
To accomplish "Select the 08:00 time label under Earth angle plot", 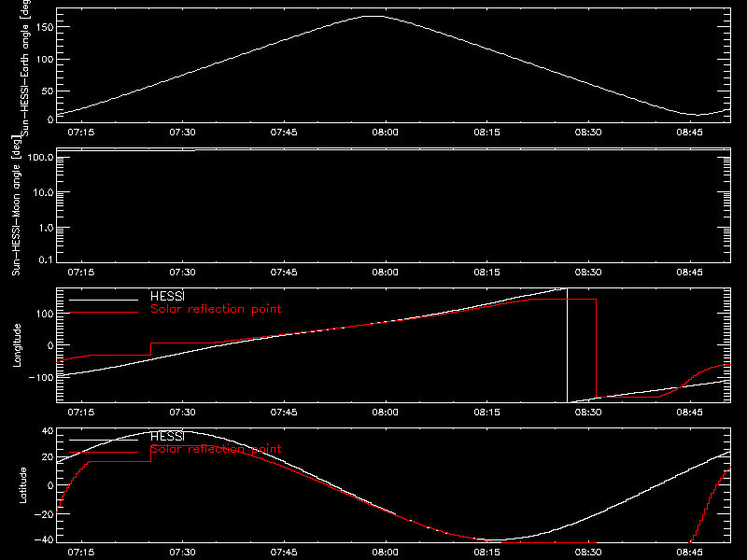I will pyautogui.click(x=385, y=133).
